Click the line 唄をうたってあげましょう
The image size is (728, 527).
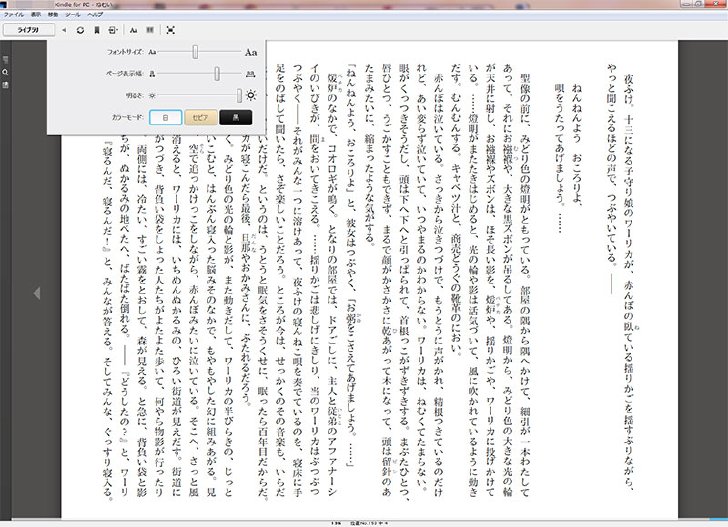click(559, 158)
